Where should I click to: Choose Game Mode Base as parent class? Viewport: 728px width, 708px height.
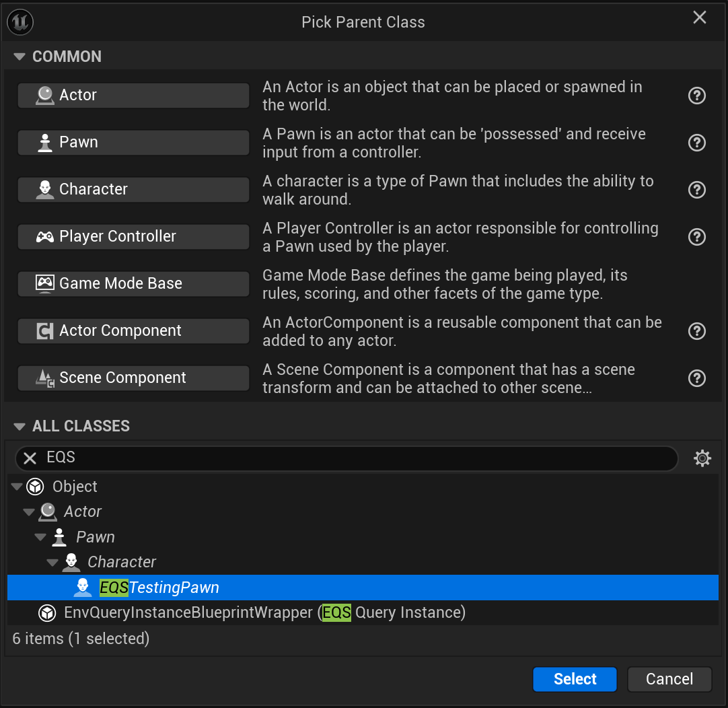133,283
